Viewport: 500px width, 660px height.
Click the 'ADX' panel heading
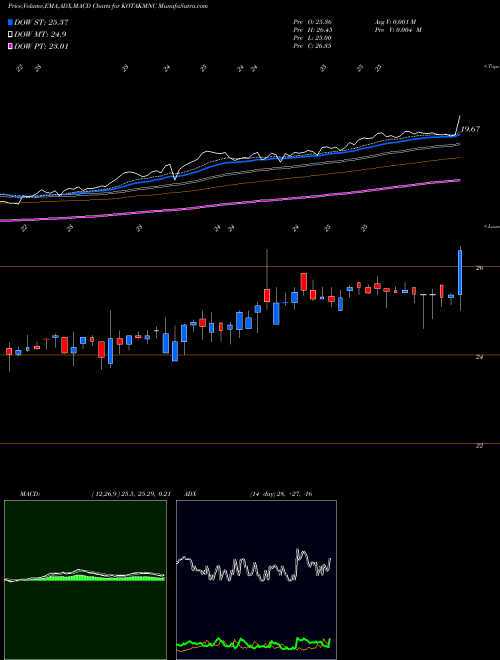click(x=190, y=494)
